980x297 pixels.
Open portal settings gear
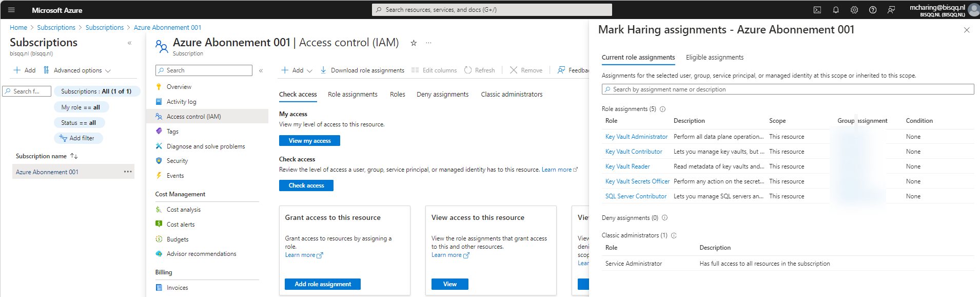tap(854, 10)
